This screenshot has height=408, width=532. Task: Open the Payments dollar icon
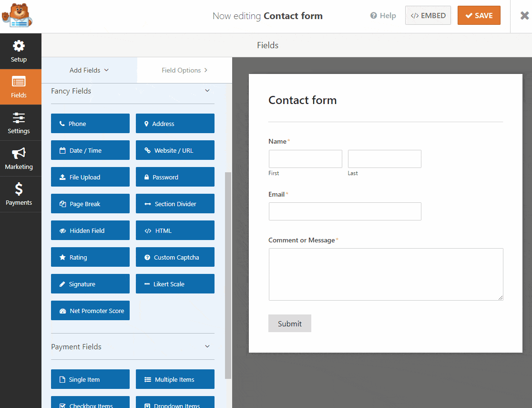19,194
